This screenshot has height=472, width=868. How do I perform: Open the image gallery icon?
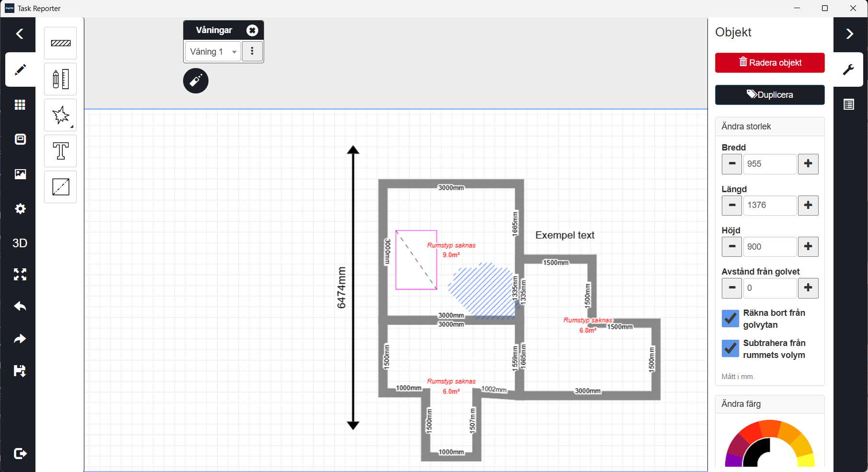(x=20, y=174)
